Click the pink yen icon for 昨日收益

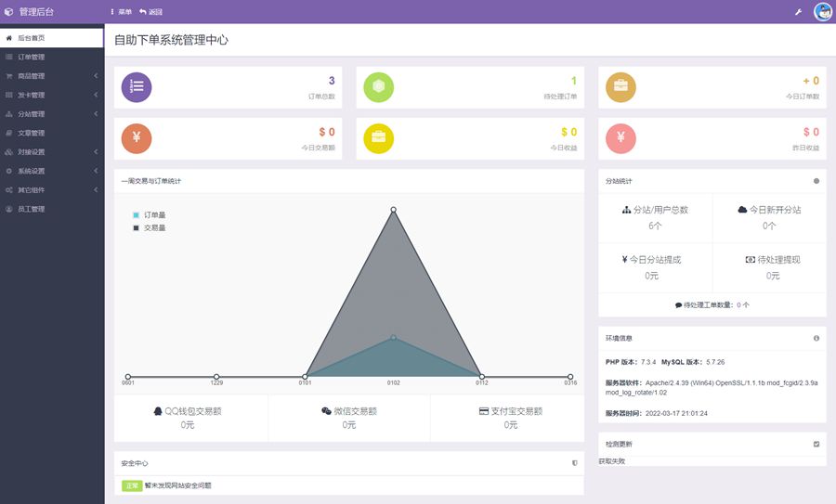[x=620, y=137]
